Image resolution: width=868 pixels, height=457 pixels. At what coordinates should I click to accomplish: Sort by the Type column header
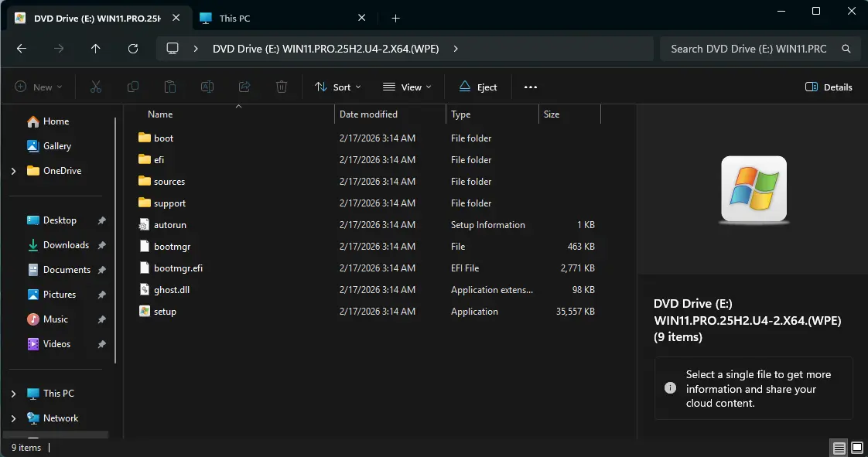tap(460, 114)
